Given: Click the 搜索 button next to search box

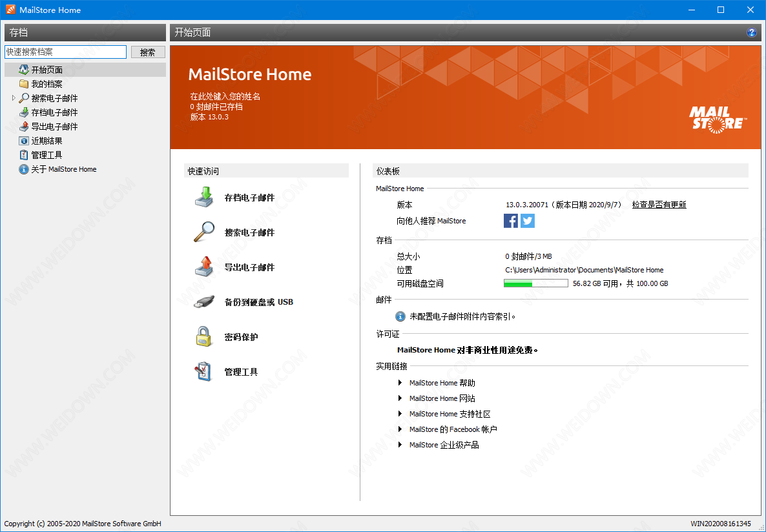Looking at the screenshot, I should pos(148,52).
